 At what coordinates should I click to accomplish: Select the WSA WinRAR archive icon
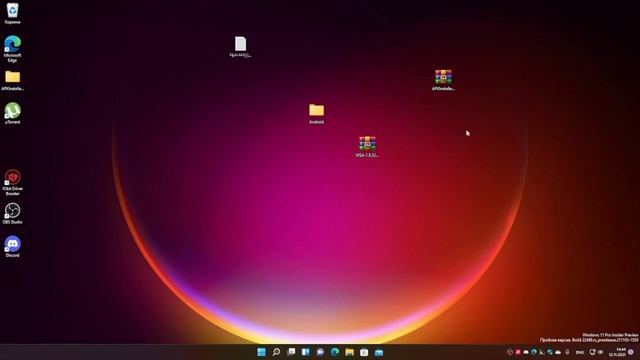click(x=367, y=147)
